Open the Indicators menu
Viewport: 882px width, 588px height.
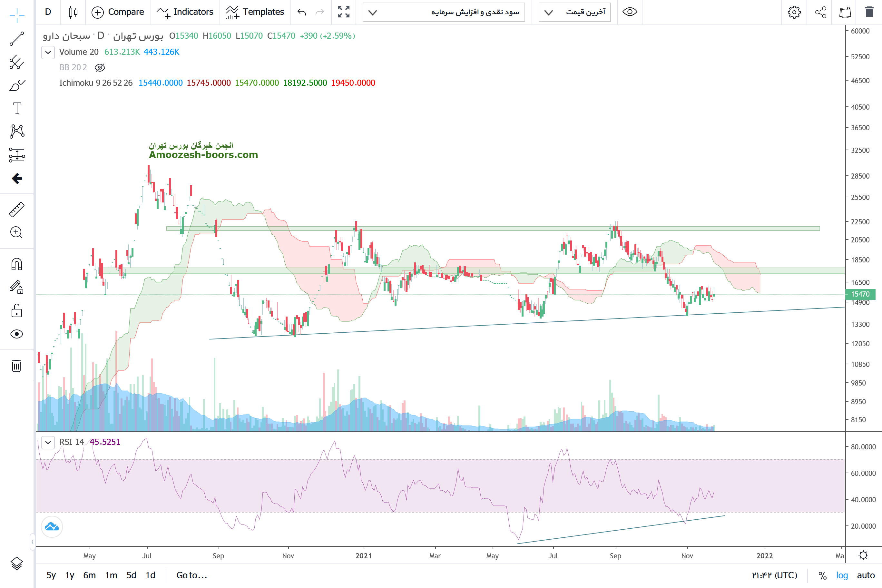coord(185,12)
